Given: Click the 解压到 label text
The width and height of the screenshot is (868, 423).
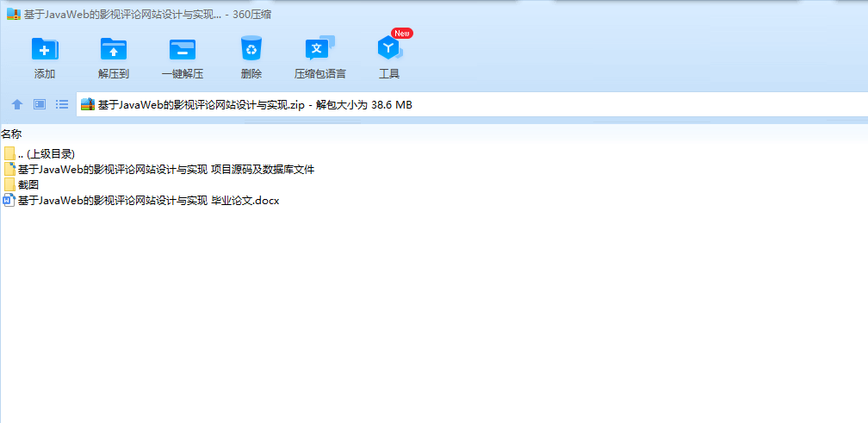Looking at the screenshot, I should (x=114, y=73).
